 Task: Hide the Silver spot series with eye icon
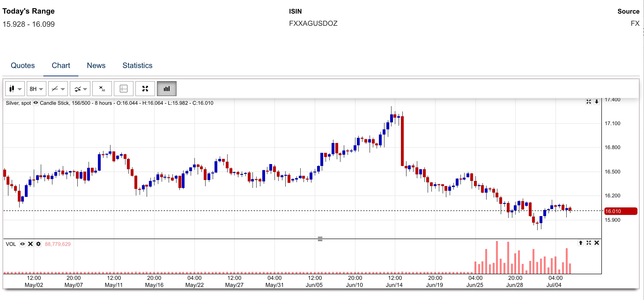tap(36, 103)
